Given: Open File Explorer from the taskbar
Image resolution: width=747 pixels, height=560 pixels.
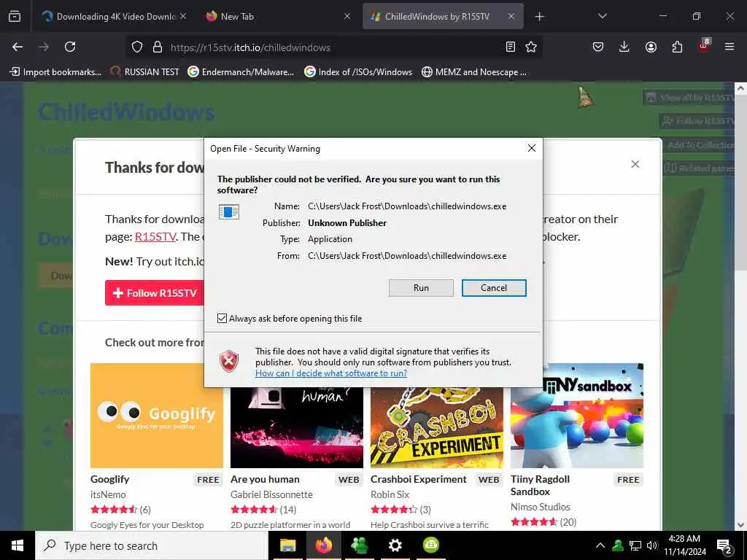Looking at the screenshot, I should [287, 545].
